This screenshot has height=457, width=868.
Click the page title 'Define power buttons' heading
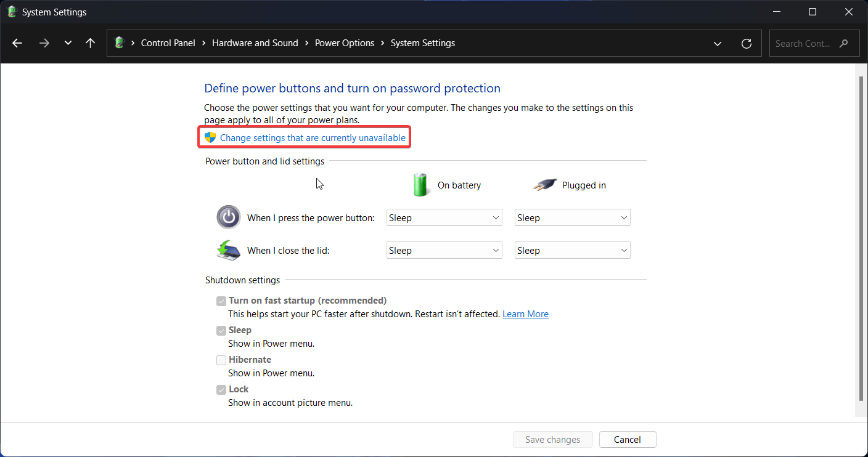click(x=352, y=88)
